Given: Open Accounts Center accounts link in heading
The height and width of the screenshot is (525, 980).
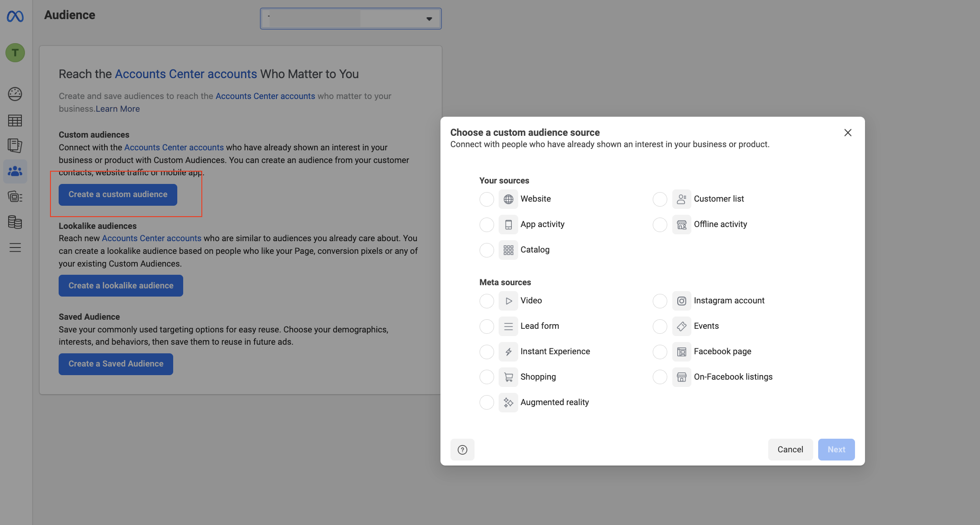Looking at the screenshot, I should (186, 74).
